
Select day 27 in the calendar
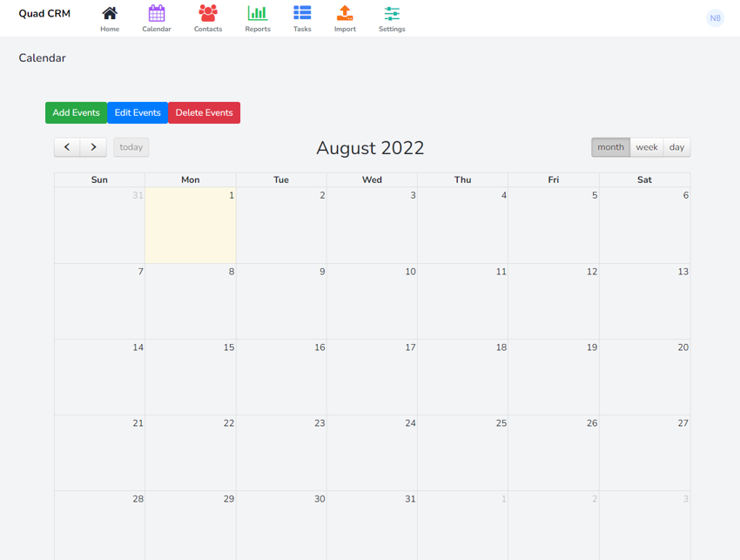(x=644, y=453)
